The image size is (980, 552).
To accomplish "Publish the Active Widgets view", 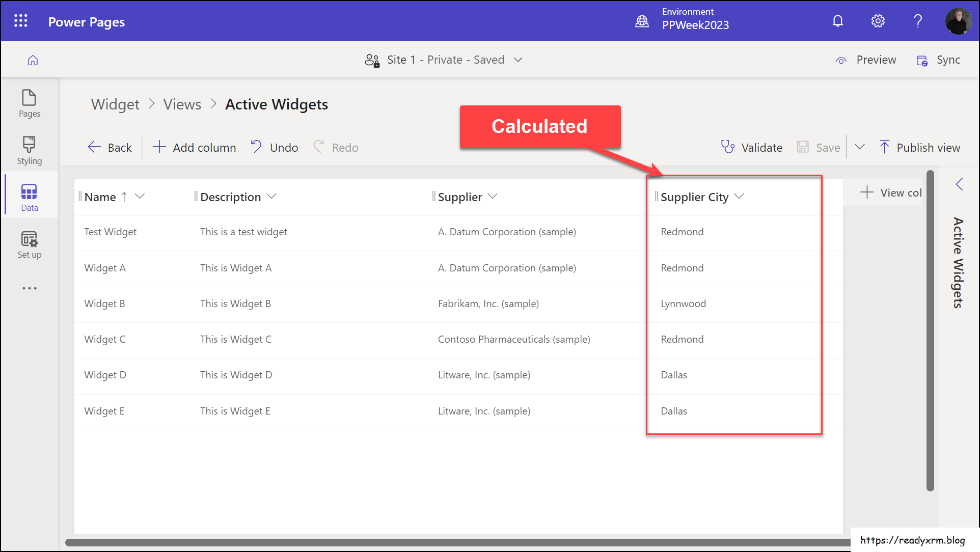I will [920, 147].
